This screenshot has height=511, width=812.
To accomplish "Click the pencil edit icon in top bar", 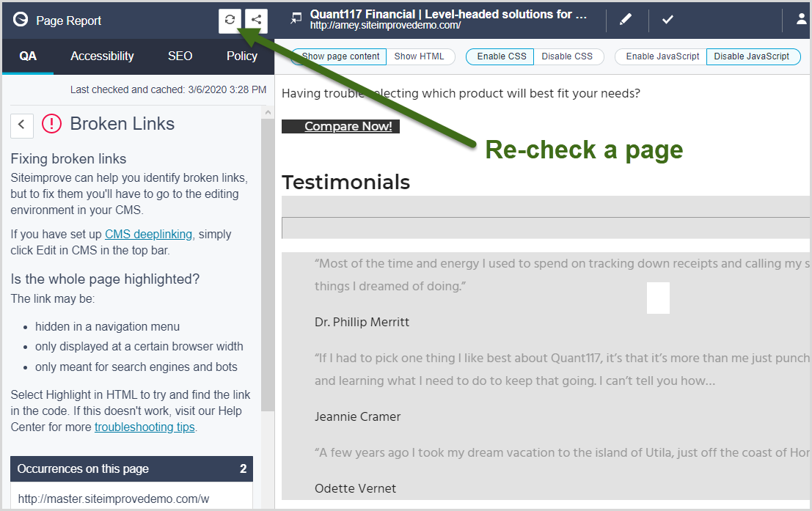I will click(x=626, y=20).
